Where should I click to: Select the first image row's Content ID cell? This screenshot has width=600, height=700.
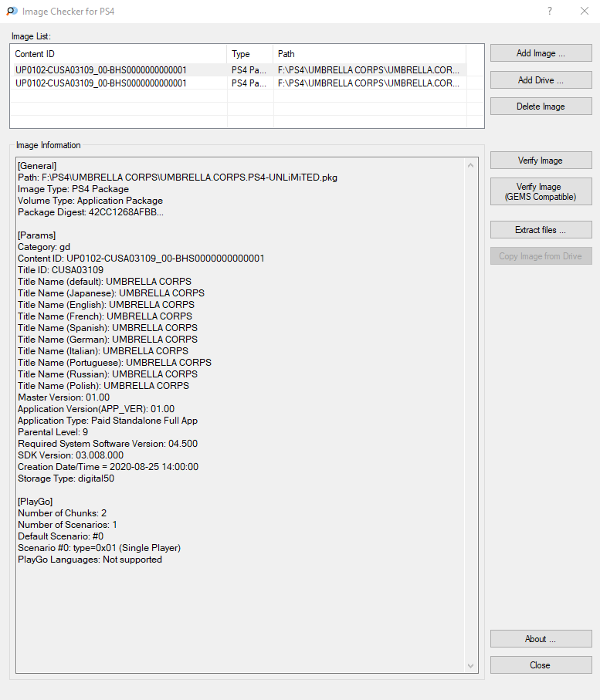click(101, 70)
